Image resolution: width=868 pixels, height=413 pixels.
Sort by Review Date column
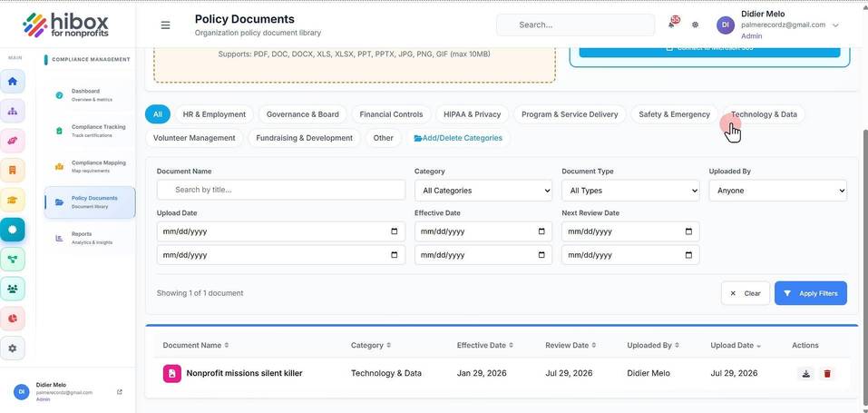click(x=571, y=345)
